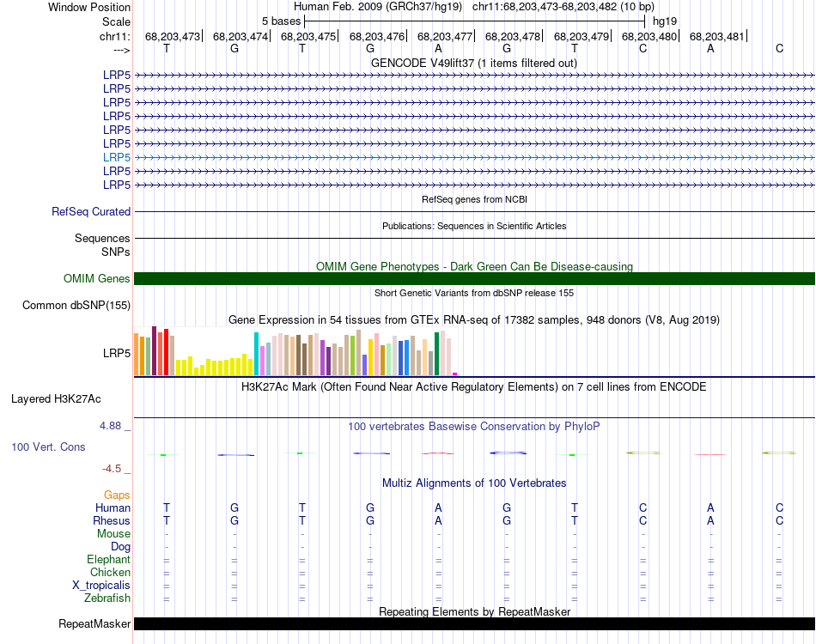Click the dark green bar in GTEx chart
Image resolution: width=816 pixels, height=644 pixels.
pos(436,354)
